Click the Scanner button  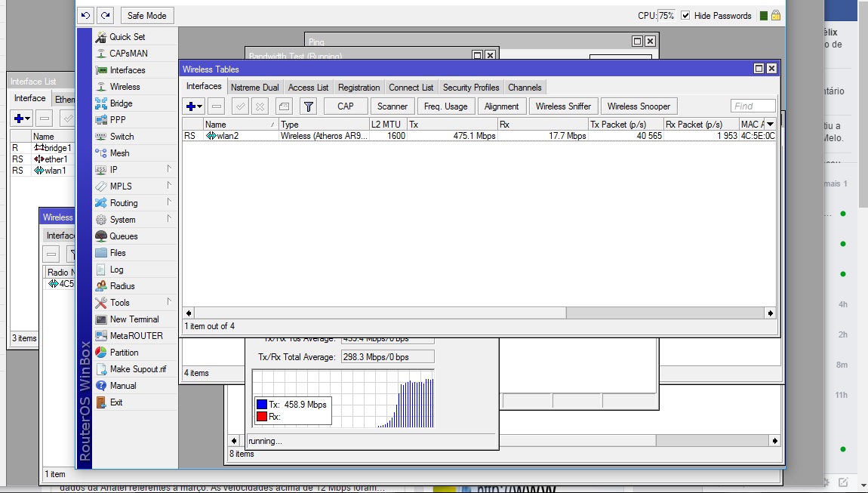[x=392, y=106]
